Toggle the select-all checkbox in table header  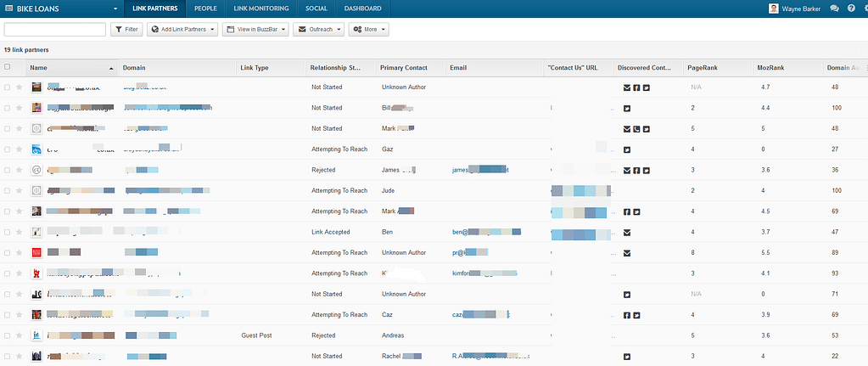click(x=8, y=67)
